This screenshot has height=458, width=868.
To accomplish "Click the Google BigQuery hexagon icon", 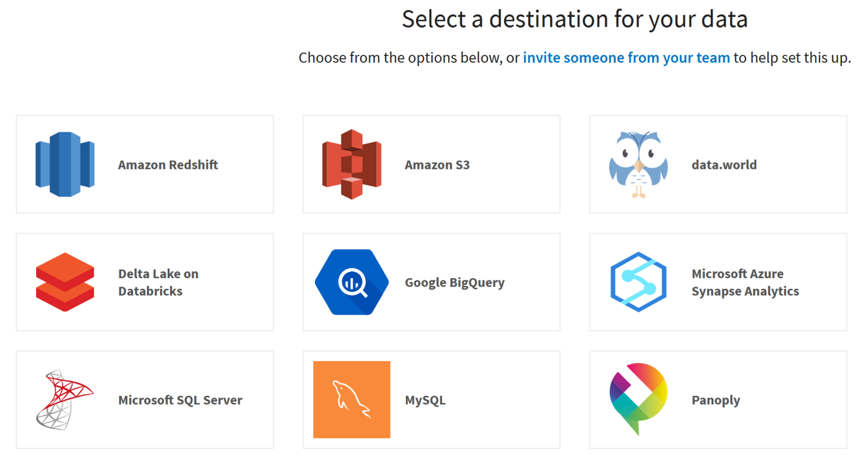I will tap(351, 282).
